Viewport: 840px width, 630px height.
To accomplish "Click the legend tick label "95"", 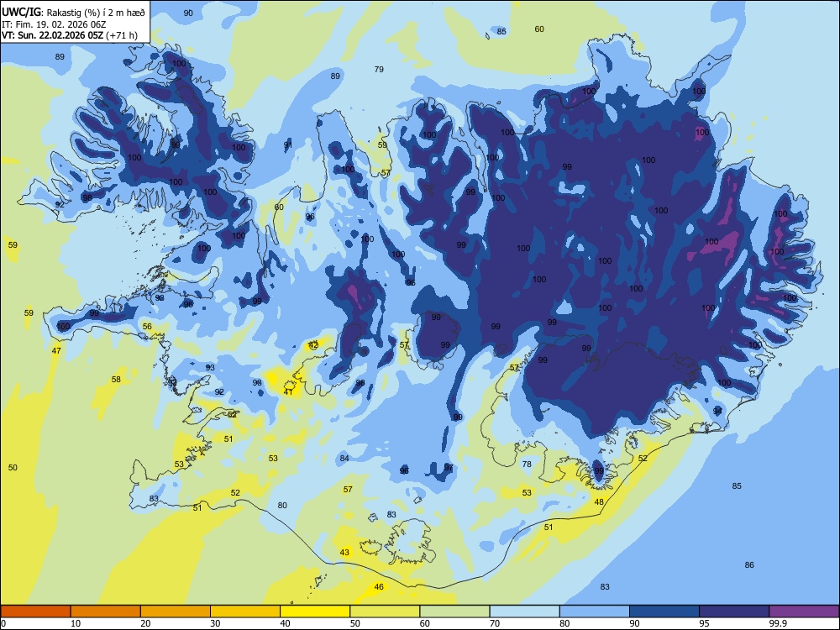I will click(x=705, y=623).
